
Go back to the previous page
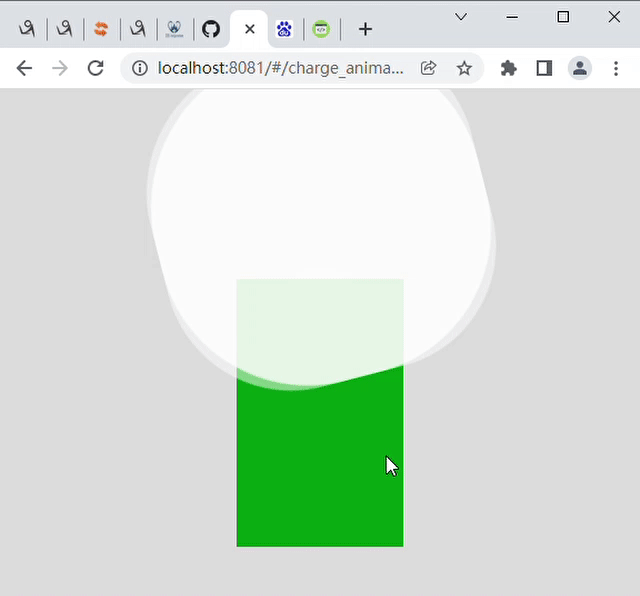pos(24,68)
